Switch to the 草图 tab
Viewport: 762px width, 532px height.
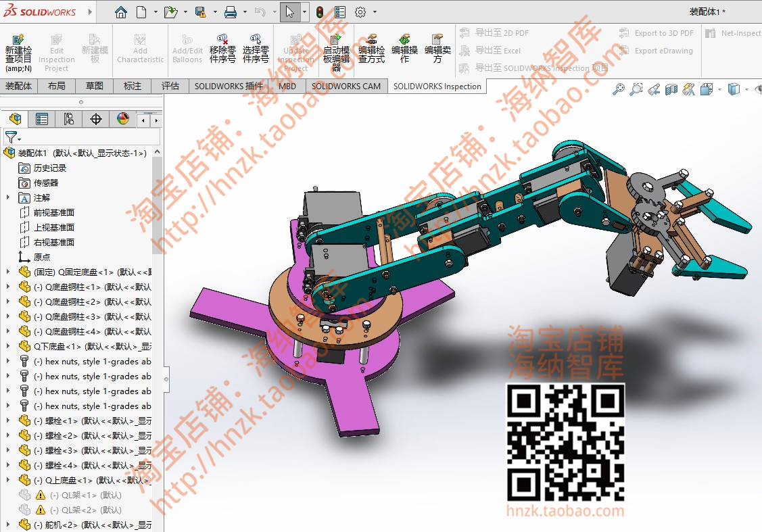94,86
